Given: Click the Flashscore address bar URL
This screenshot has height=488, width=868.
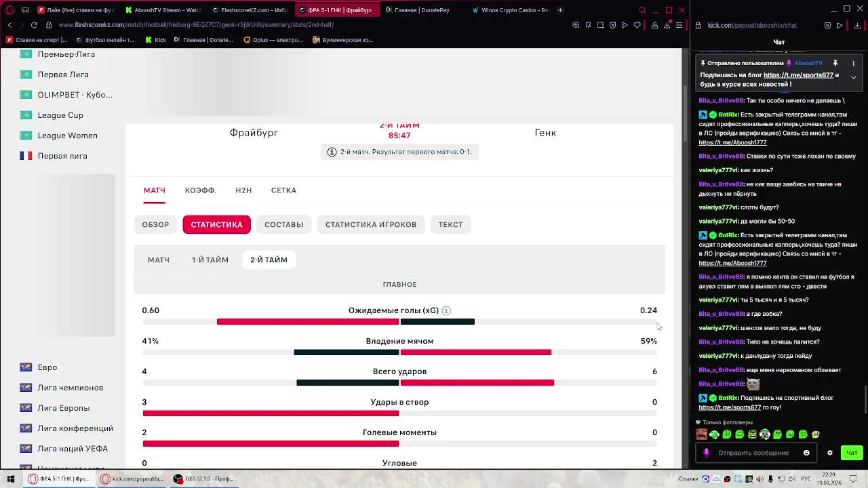Looking at the screenshot, I should tap(196, 25).
